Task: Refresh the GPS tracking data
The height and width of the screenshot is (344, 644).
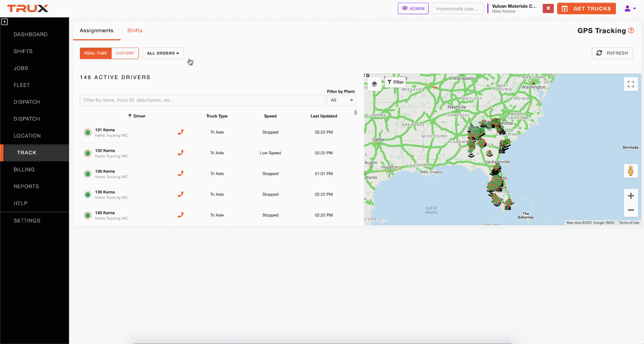Action: 612,53
